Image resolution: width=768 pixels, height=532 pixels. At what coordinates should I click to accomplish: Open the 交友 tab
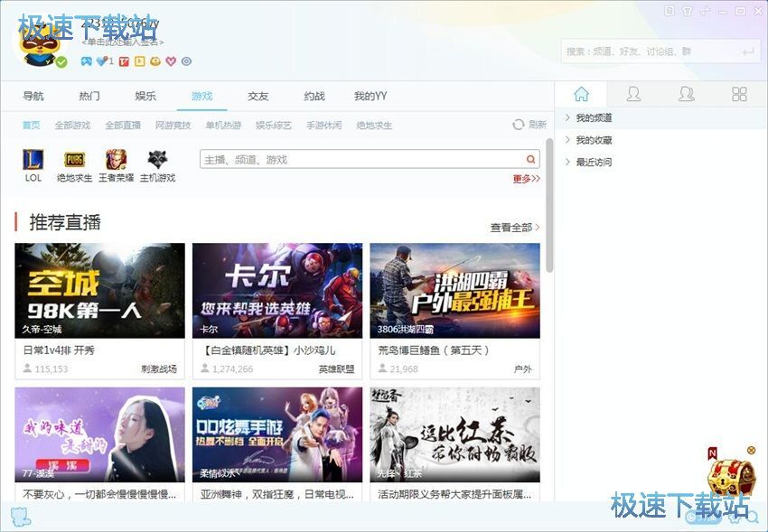click(258, 96)
